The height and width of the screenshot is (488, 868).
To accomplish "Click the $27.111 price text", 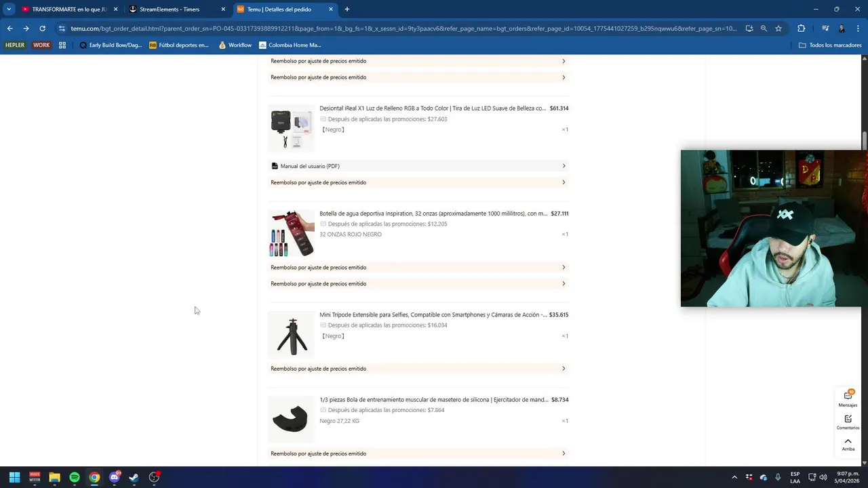I will pos(559,213).
